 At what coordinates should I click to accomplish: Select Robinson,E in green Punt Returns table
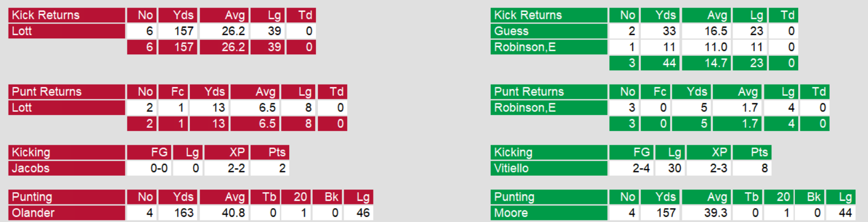[549, 108]
